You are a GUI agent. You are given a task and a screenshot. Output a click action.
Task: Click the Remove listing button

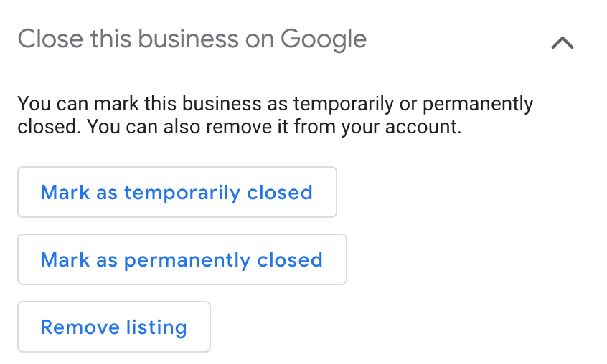pos(113,327)
